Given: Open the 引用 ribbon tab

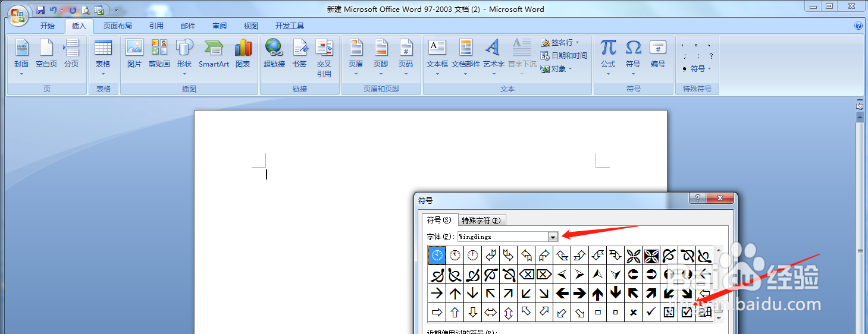Looking at the screenshot, I should point(156,26).
